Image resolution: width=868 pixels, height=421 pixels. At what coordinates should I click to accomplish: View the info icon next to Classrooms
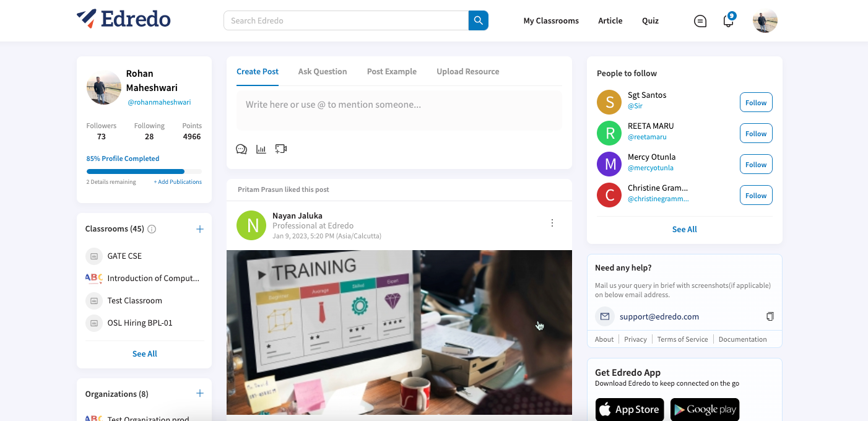152,228
